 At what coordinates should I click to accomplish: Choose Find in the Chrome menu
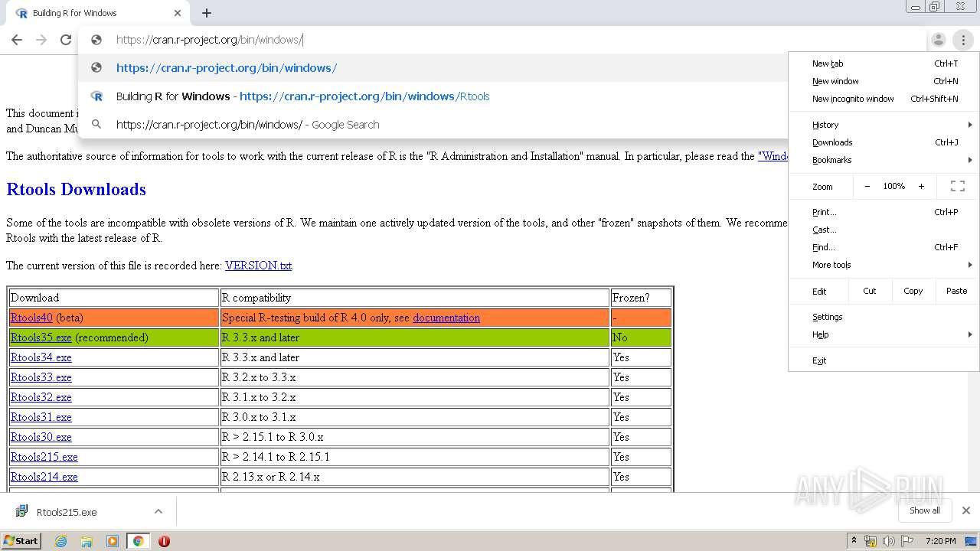pyautogui.click(x=884, y=247)
